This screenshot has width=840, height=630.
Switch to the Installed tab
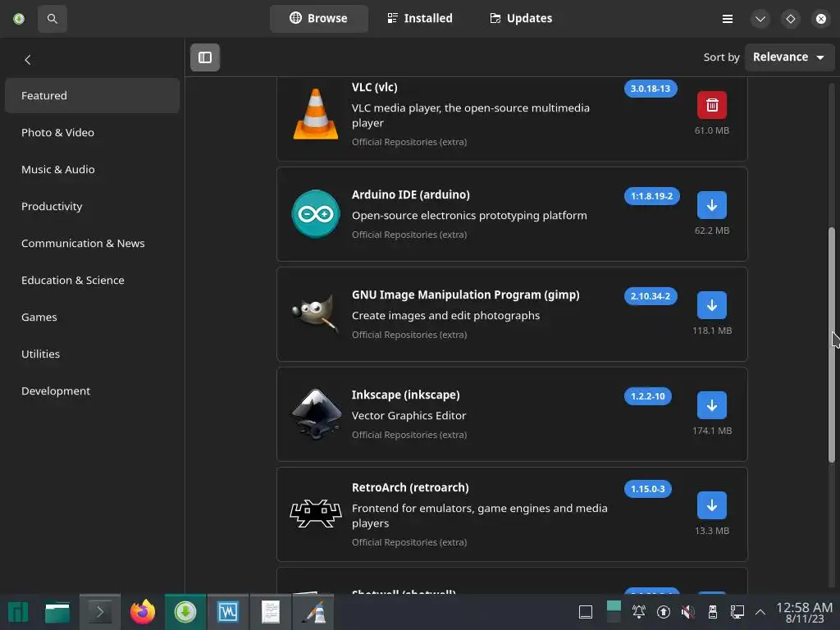tap(420, 18)
